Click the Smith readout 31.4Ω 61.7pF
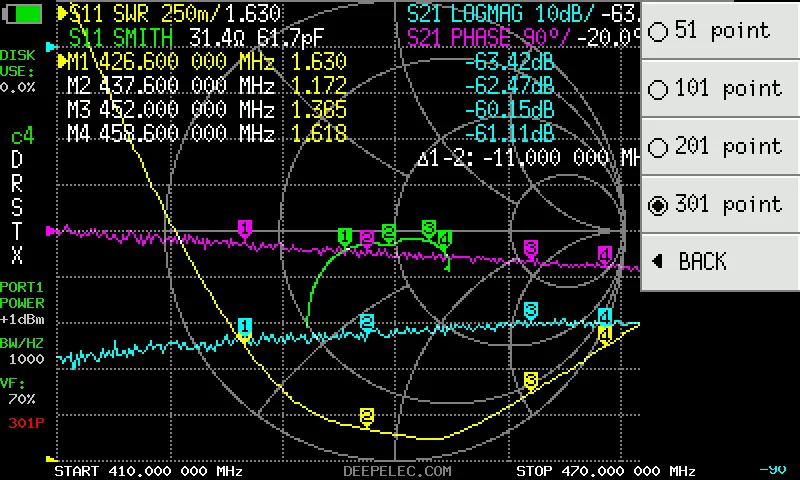Image resolution: width=800 pixels, height=480 pixels. (x=257, y=37)
